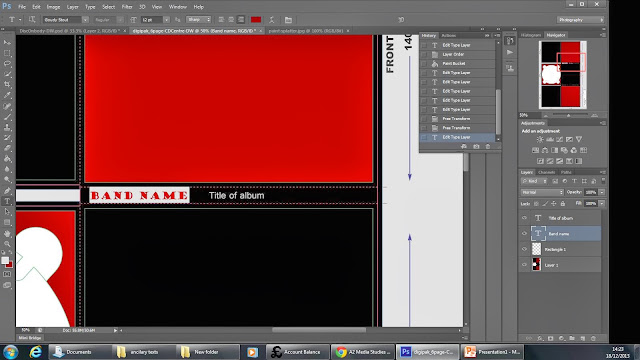The image size is (640, 360).
Task: Open the Filter menu
Action: coord(127,7)
